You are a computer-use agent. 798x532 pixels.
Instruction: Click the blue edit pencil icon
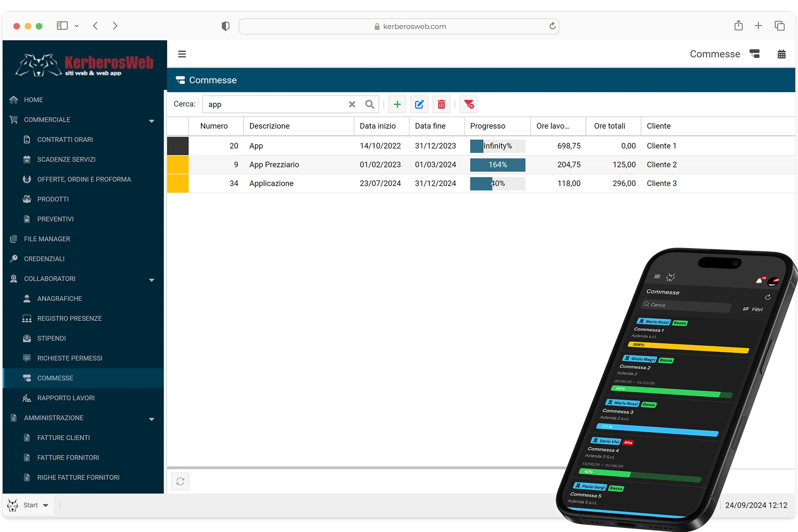point(419,104)
